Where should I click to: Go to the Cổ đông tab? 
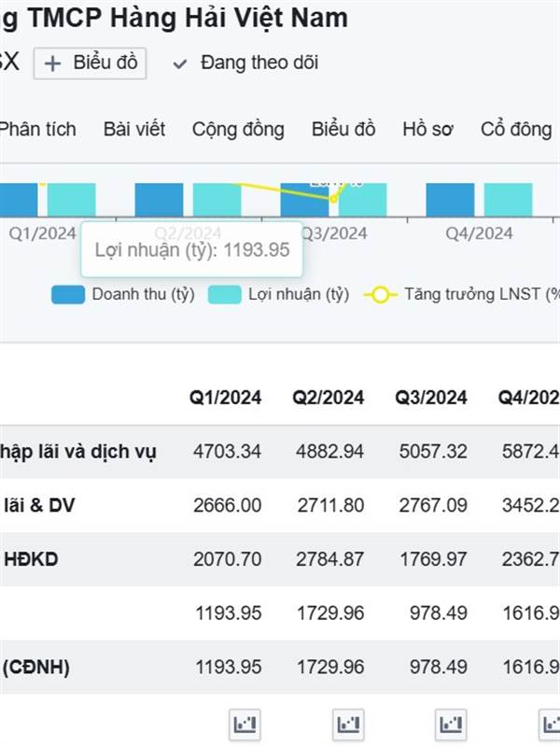(516, 129)
